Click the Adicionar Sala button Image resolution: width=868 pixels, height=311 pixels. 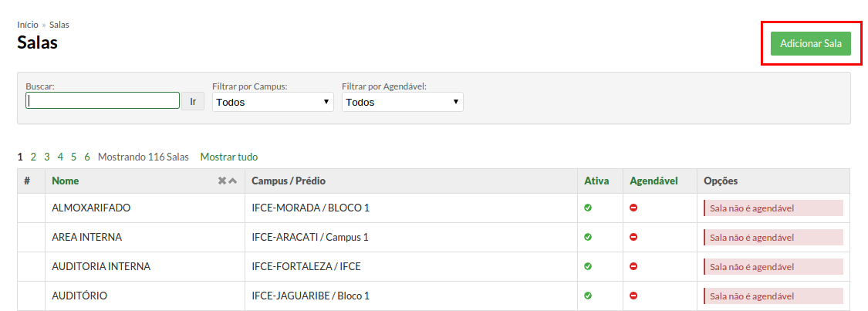pos(811,44)
